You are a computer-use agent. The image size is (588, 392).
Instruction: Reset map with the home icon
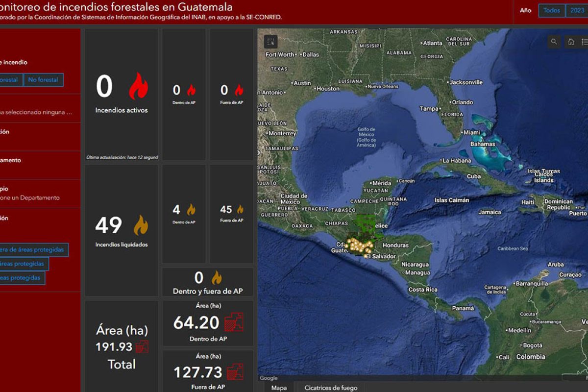571,42
